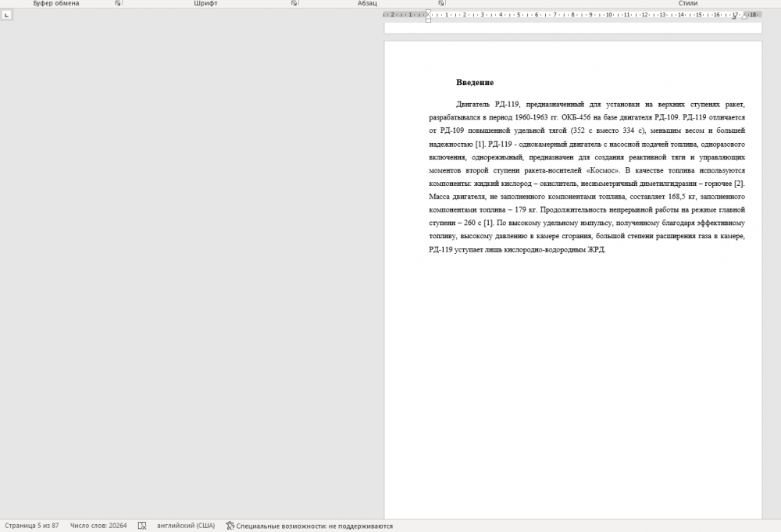Image resolution: width=781 pixels, height=532 pixels.
Task: Click the word Двигатель at paragraph start
Action: coord(473,104)
